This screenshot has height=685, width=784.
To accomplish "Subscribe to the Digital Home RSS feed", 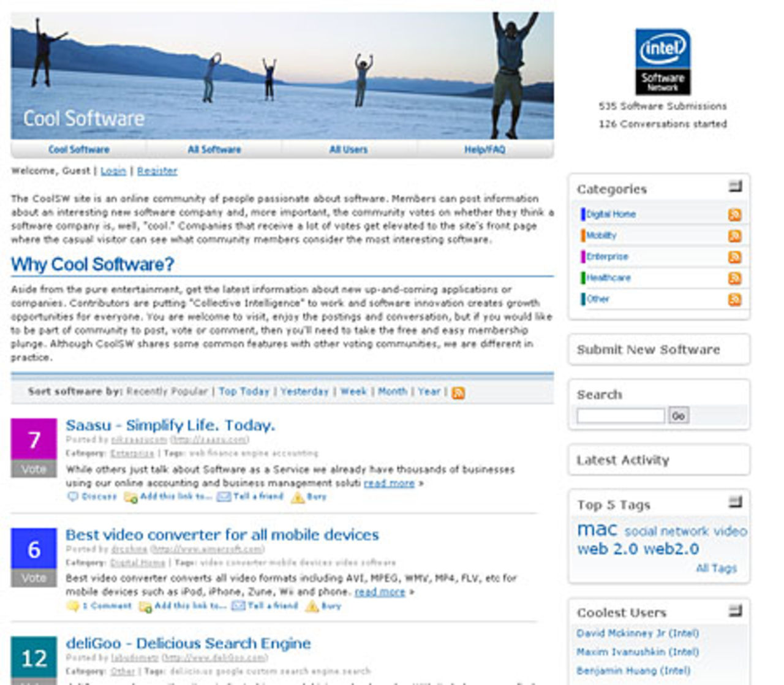I will [734, 214].
